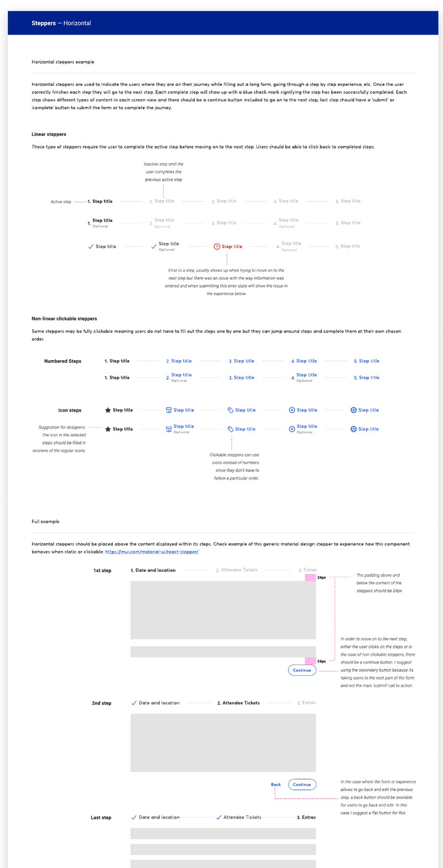This screenshot has width=443, height=868.
Task: Click the 'Linear steppers' heading
Action: coord(49,134)
